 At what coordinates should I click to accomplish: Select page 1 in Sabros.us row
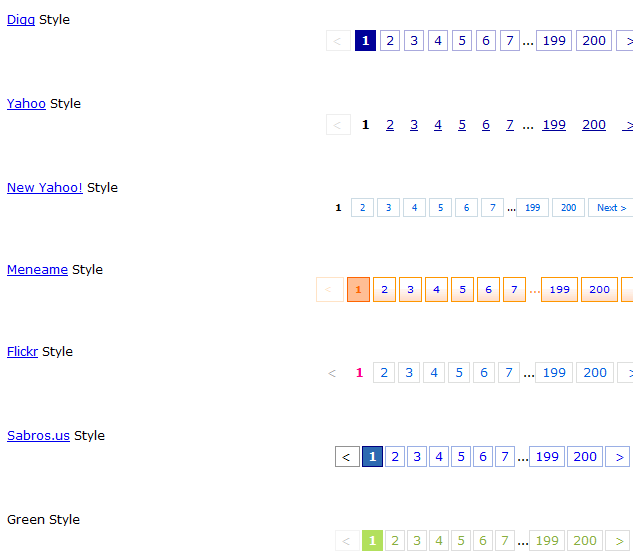pos(372,457)
